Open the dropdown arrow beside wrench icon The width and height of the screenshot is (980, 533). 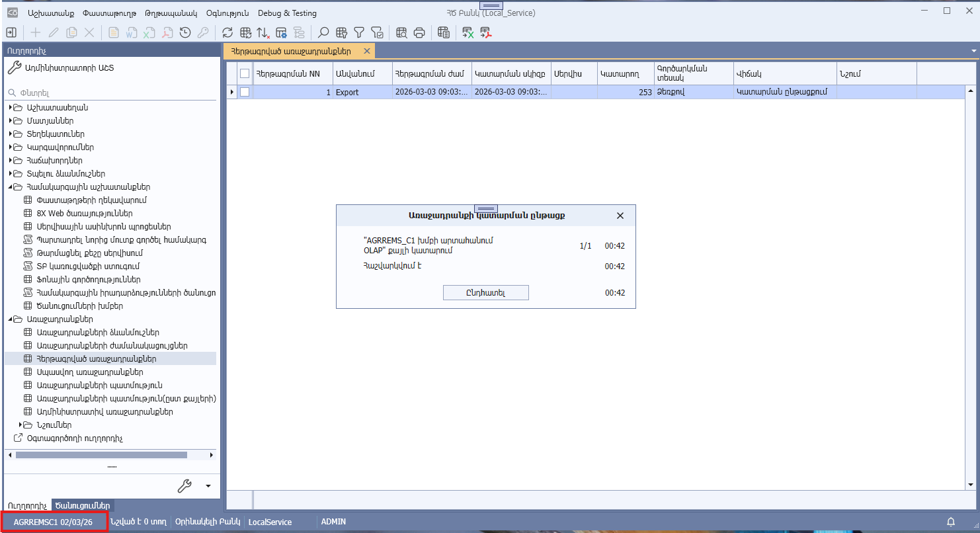coord(208,486)
